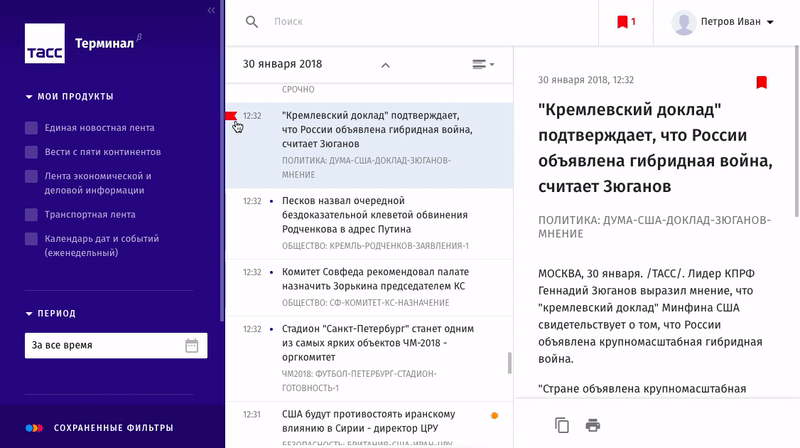
Task: Click Петров Иван name
Action: [731, 21]
